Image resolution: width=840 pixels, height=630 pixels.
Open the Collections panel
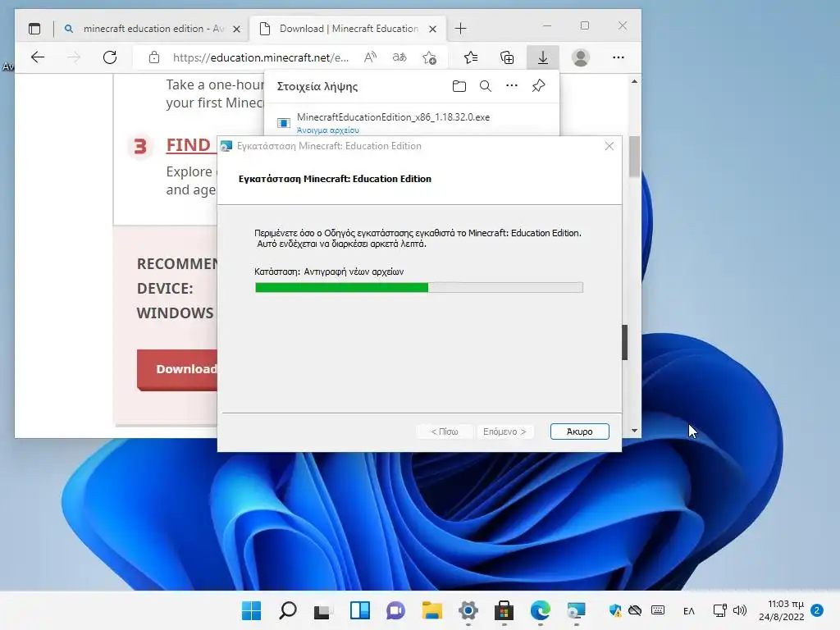pos(507,57)
